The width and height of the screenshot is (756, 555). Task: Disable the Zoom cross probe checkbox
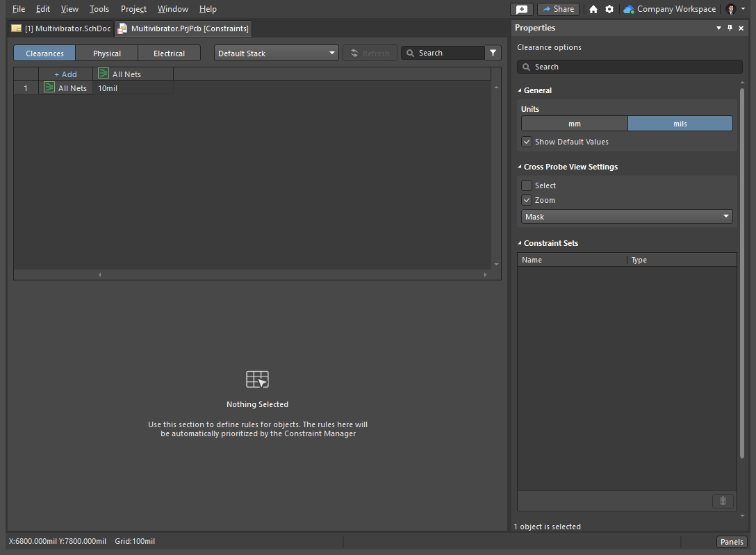click(x=527, y=200)
